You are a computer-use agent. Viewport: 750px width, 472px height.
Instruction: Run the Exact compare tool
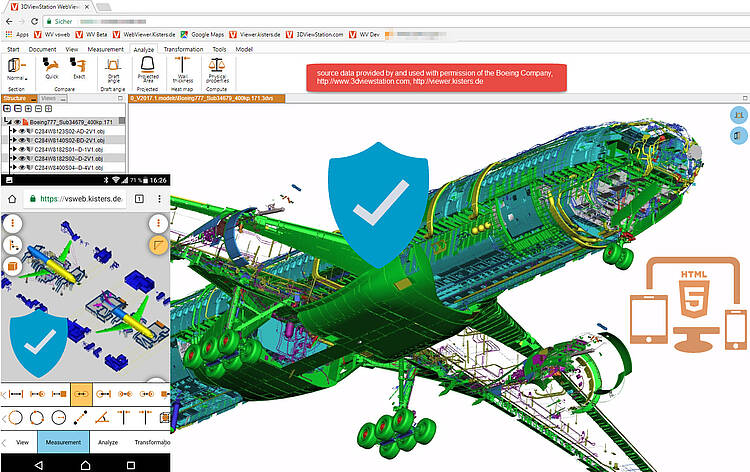click(x=78, y=68)
